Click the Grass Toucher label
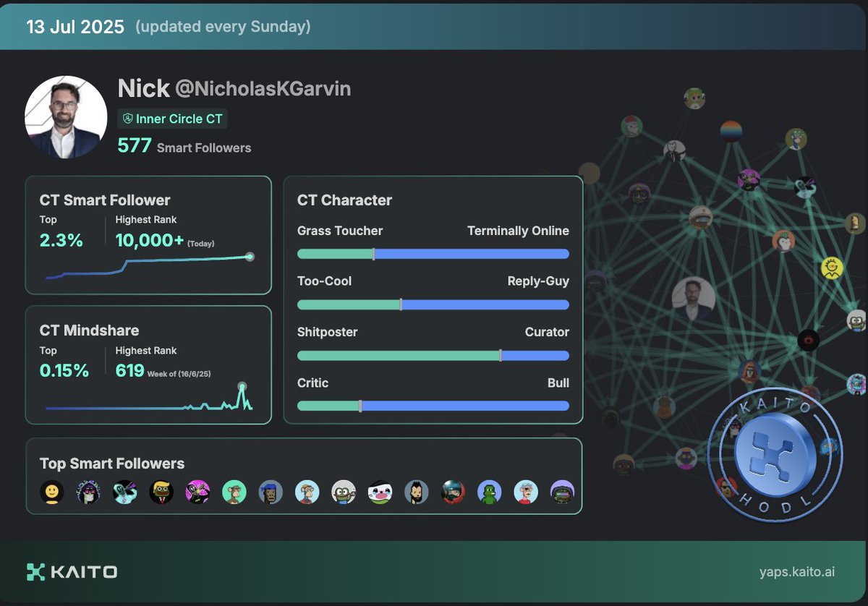868x606 pixels. pos(340,231)
